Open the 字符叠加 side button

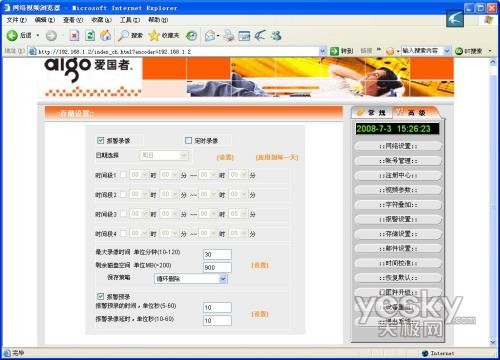click(398, 205)
